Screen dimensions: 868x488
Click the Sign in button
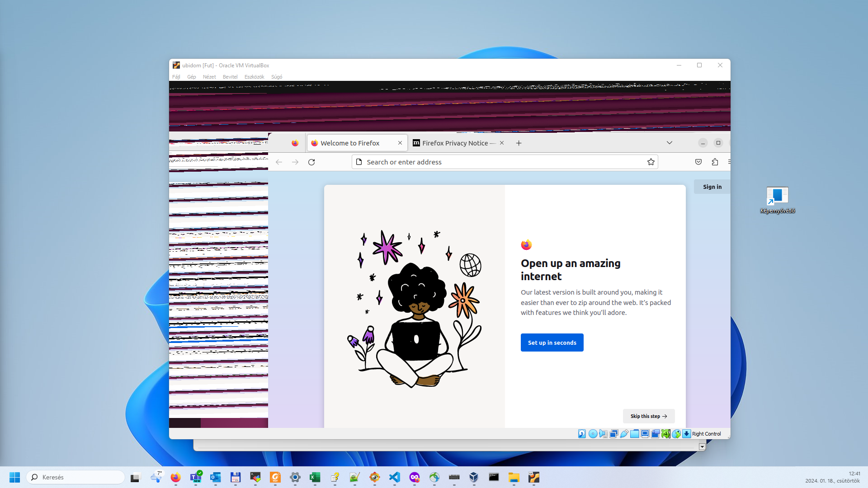click(x=712, y=187)
